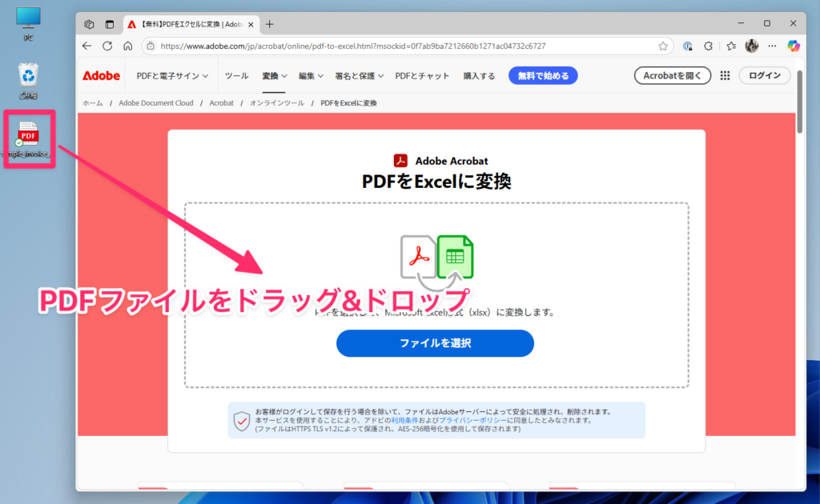
Task: Click the 無料で始める button
Action: click(x=543, y=76)
